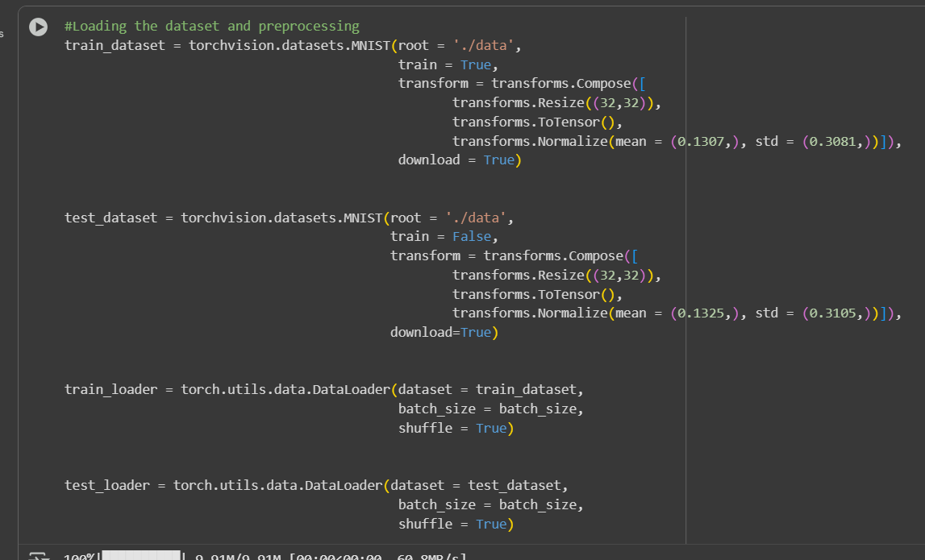Click 'dataset = train_dataset' argument
This screenshot has width=925, height=560.
pyautogui.click(x=487, y=390)
